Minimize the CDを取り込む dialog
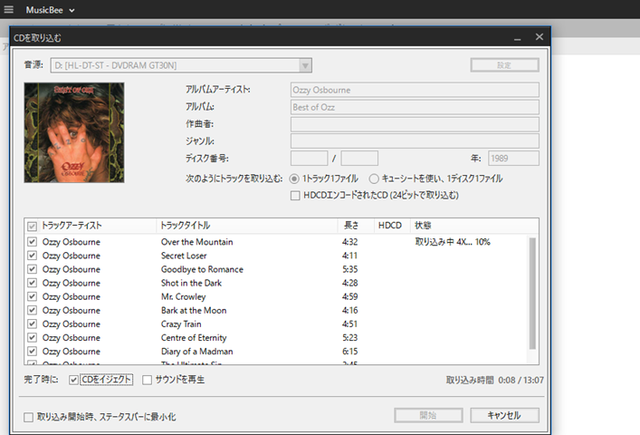 [x=518, y=38]
